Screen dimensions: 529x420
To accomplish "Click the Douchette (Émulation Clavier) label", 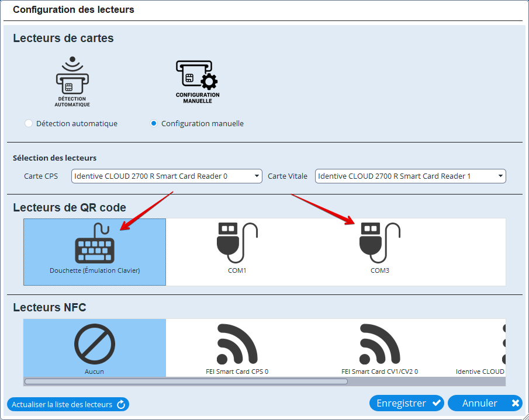I will click(x=95, y=271).
